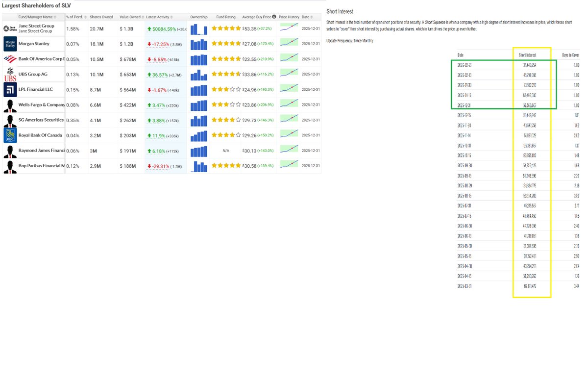Click the Bank of America logo icon
The height and width of the screenshot is (384, 588).
pyautogui.click(x=10, y=59)
